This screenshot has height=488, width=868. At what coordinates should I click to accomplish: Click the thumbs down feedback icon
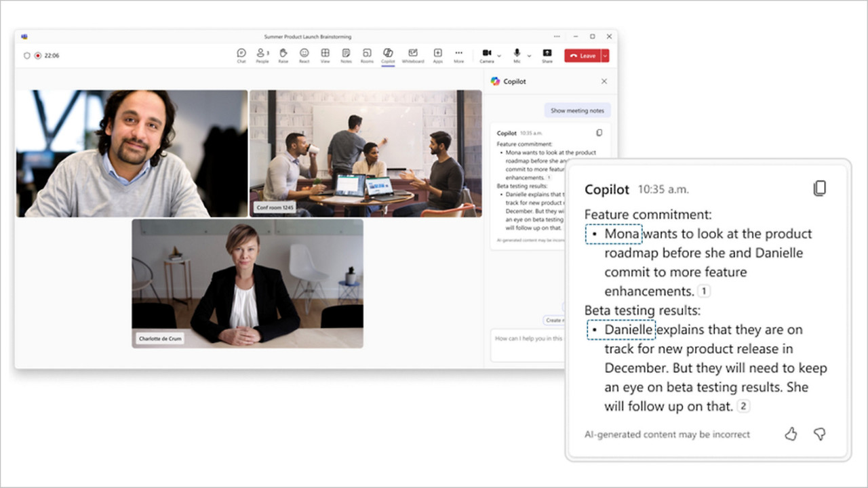[x=819, y=434]
